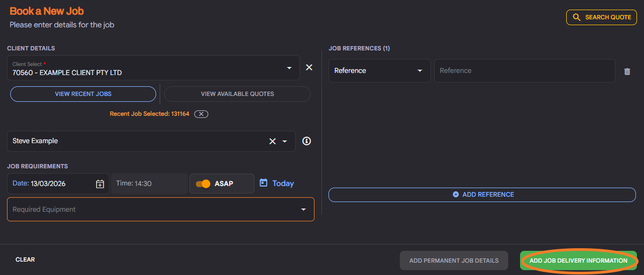Remove recent job 131164 selection chip
The width and height of the screenshot is (644, 275).
pyautogui.click(x=201, y=114)
